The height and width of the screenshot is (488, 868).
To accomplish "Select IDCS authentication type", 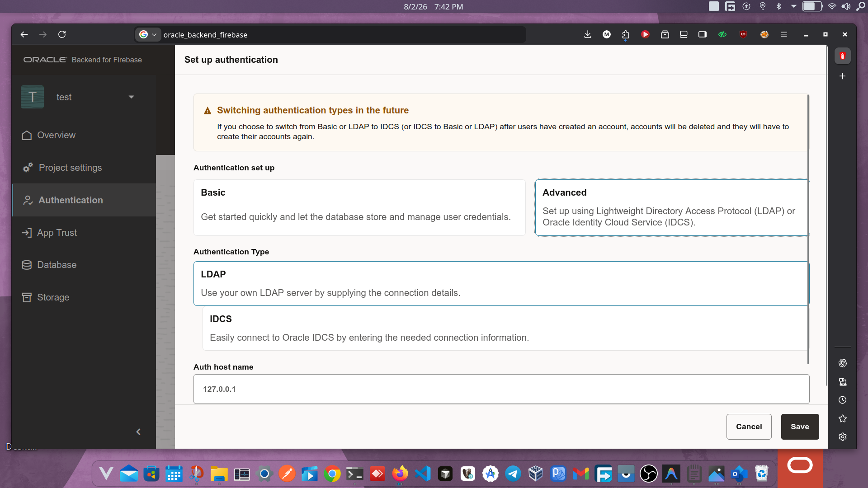I will tap(505, 328).
